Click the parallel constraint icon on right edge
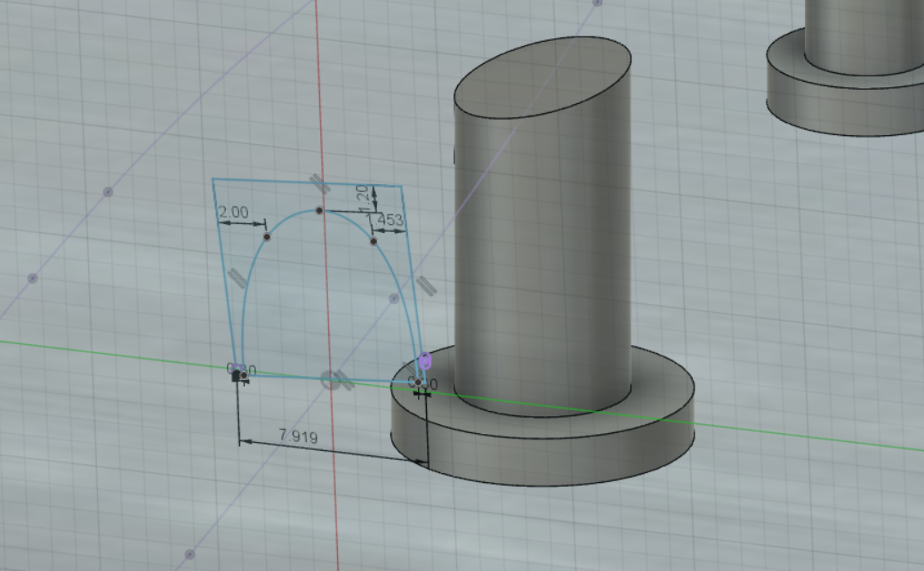 point(425,285)
